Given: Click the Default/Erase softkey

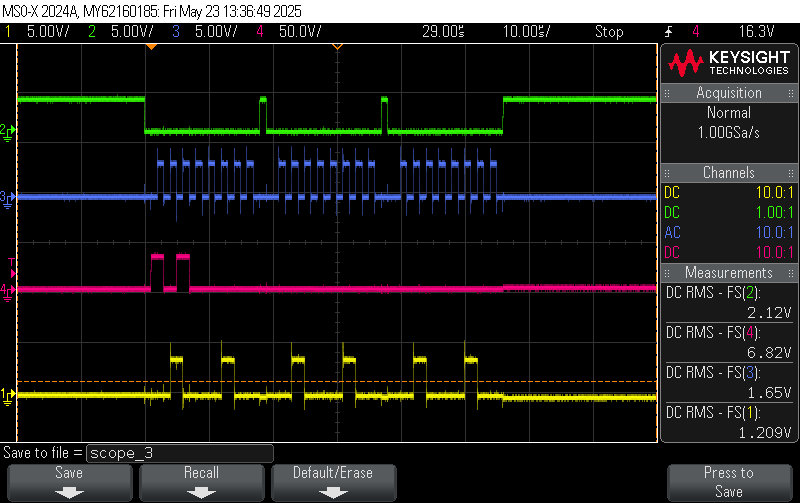Looking at the screenshot, I should (x=333, y=483).
